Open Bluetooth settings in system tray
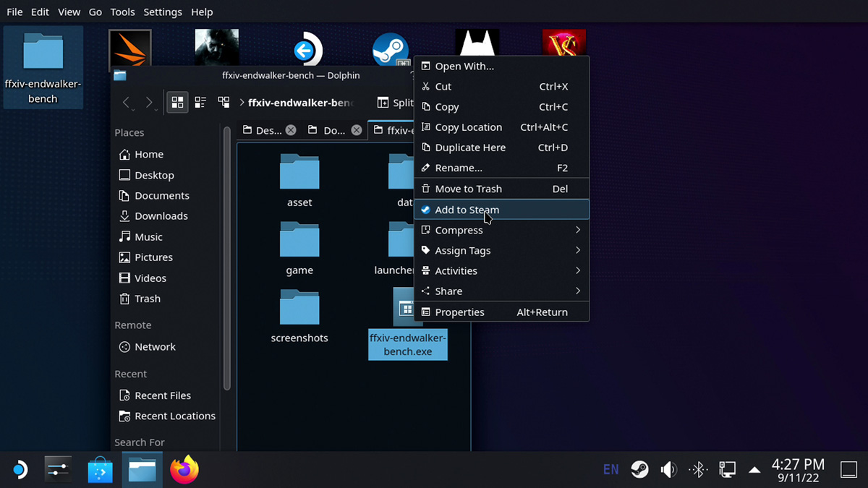868x488 pixels. tap(698, 470)
